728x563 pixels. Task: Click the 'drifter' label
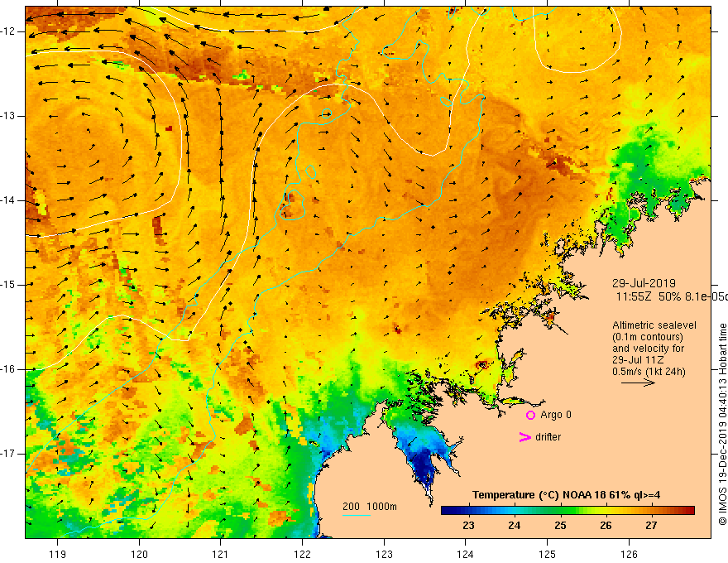[548, 437]
